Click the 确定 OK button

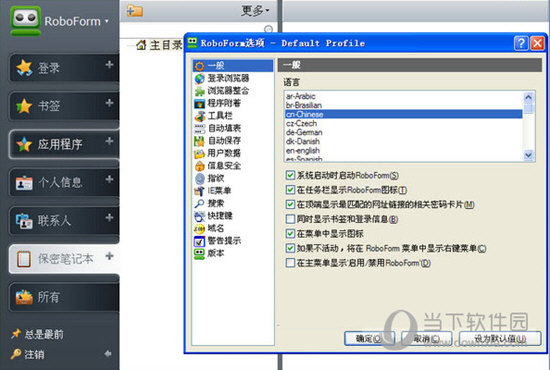[x=369, y=338]
